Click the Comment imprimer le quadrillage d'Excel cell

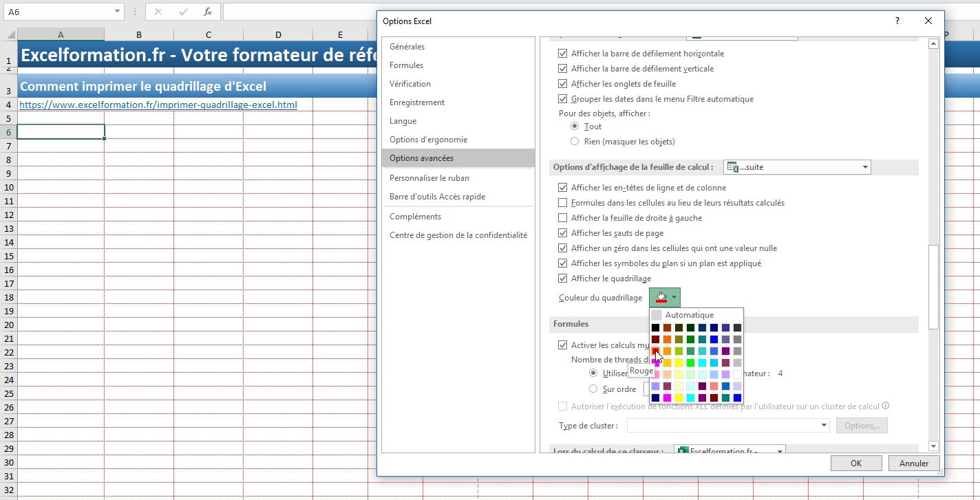coord(198,86)
